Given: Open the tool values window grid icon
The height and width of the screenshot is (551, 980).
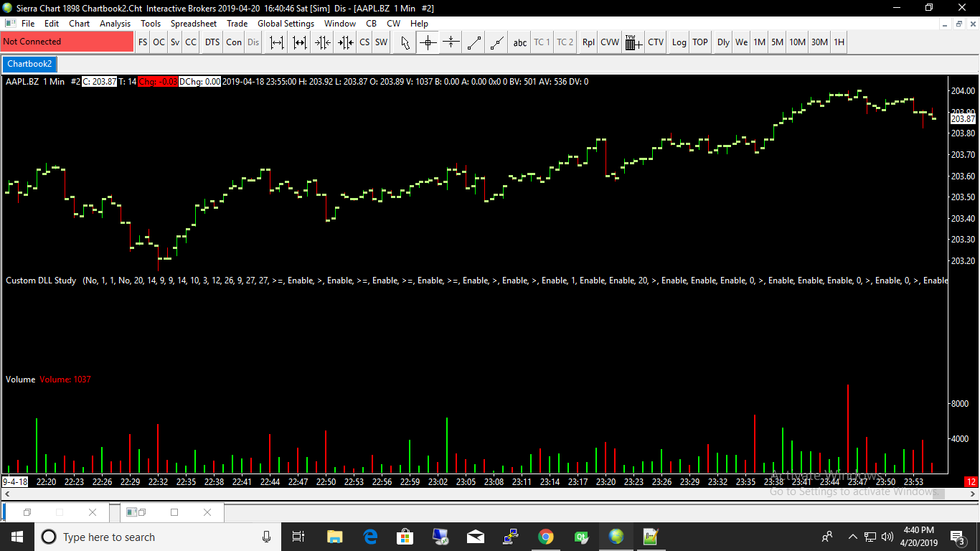Looking at the screenshot, I should point(633,42).
